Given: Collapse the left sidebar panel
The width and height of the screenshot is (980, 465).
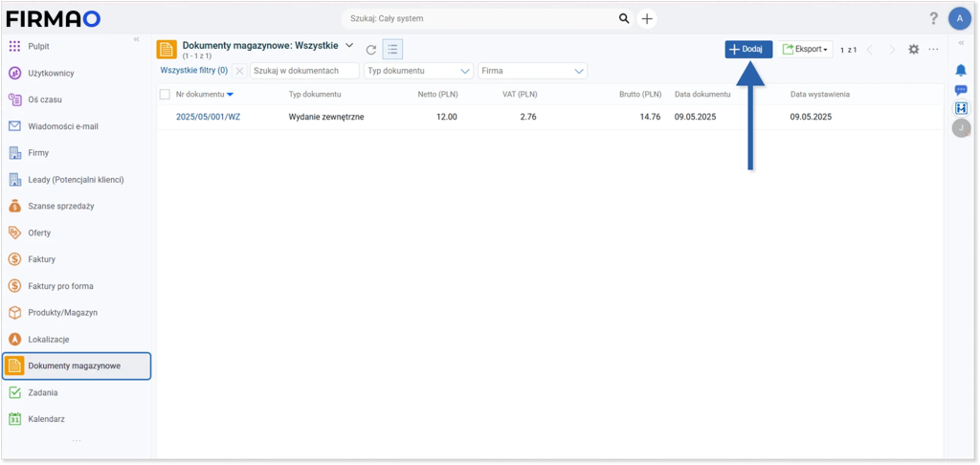Looking at the screenshot, I should 136,39.
